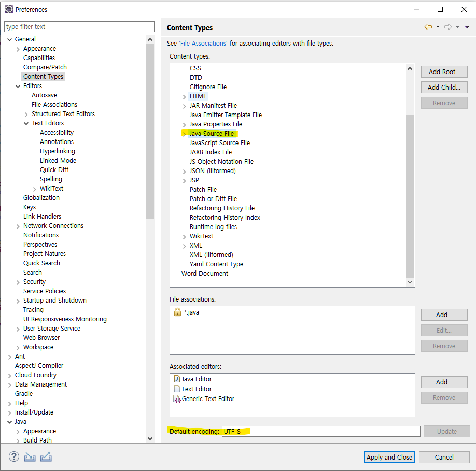Viewport: 476px width, 471px height.
Task: Open the back history dropdown arrow
Action: 438,27
